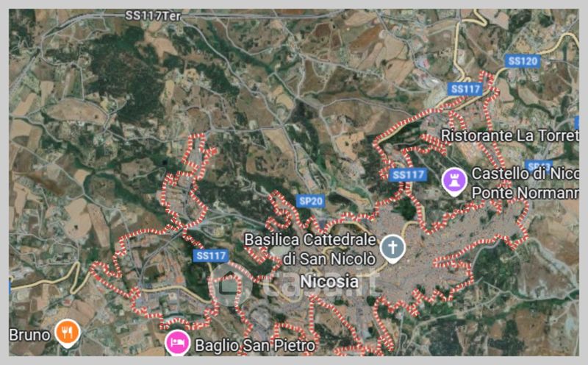The height and width of the screenshot is (365, 588).
Task: Click the SS117Ter road label
Action: (153, 15)
